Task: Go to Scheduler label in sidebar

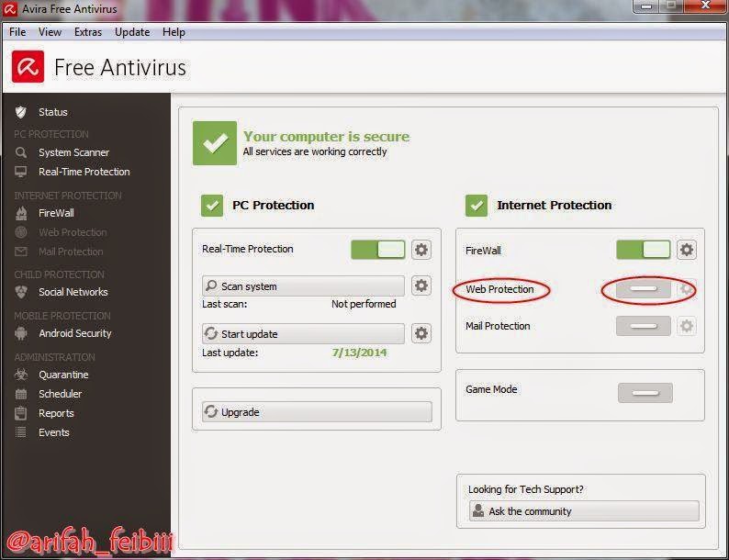Action: click(60, 394)
